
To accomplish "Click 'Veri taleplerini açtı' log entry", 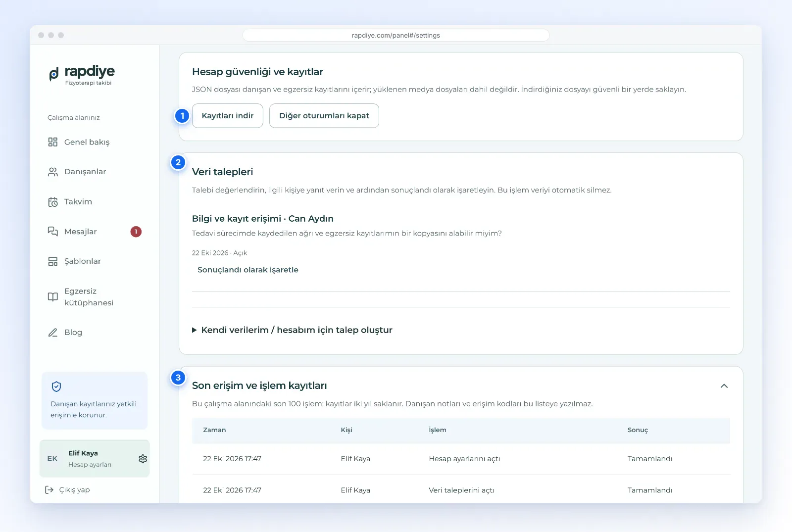I will click(461, 490).
